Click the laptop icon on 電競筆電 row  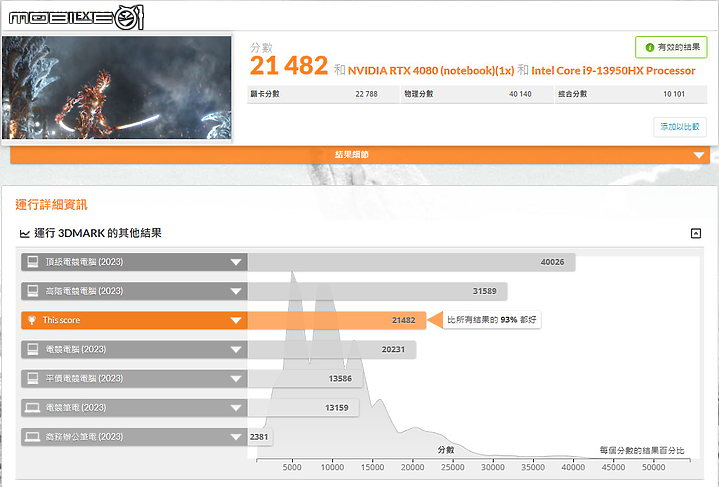pos(33,408)
